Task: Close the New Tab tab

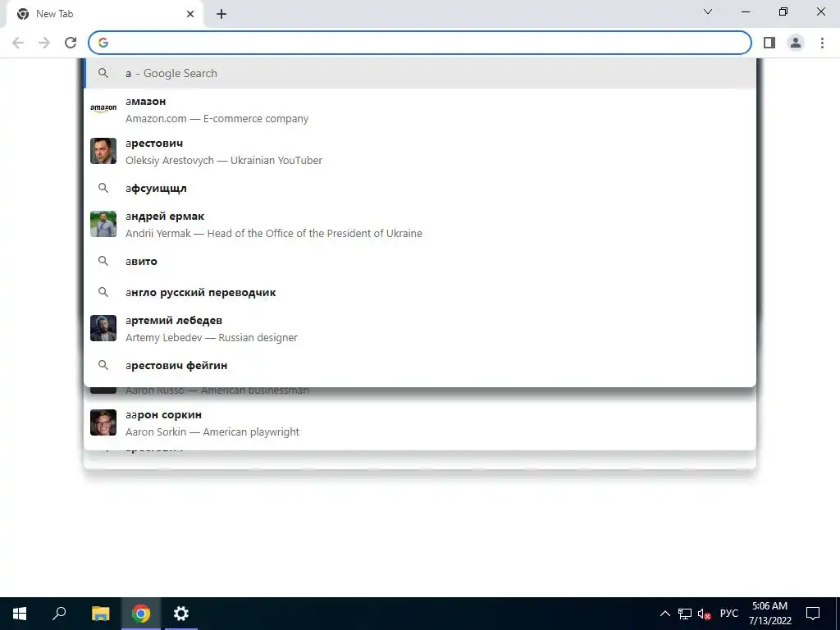Action: [x=190, y=14]
